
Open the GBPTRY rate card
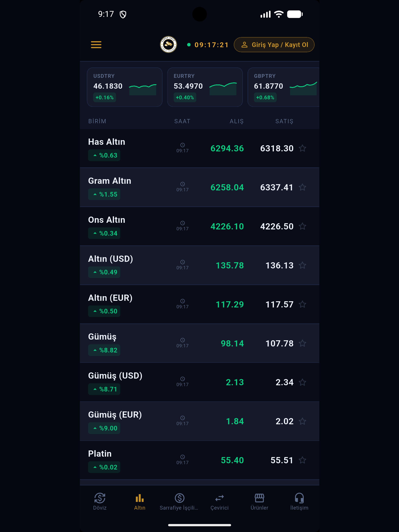283,87
